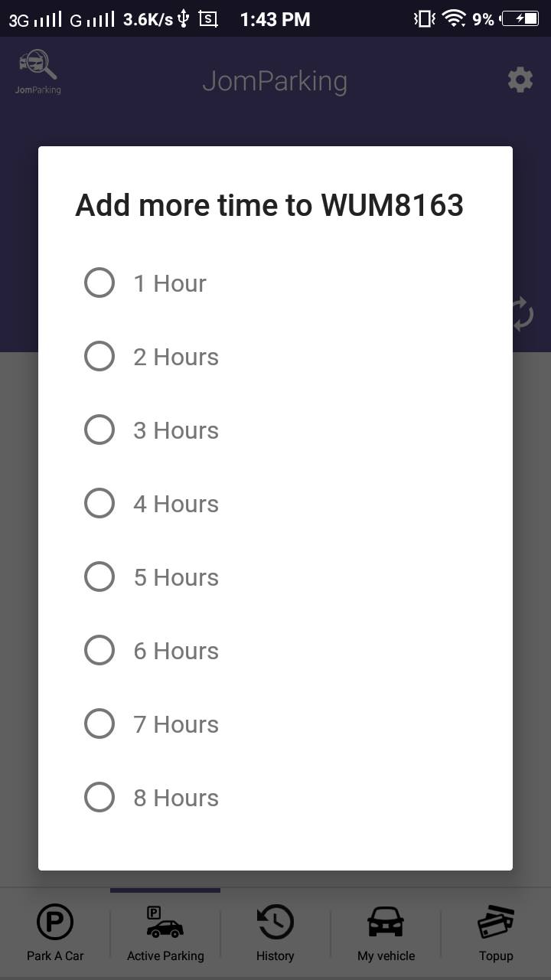Tap the battery status icon
This screenshot has width=551, height=980.
pyautogui.click(x=520, y=18)
